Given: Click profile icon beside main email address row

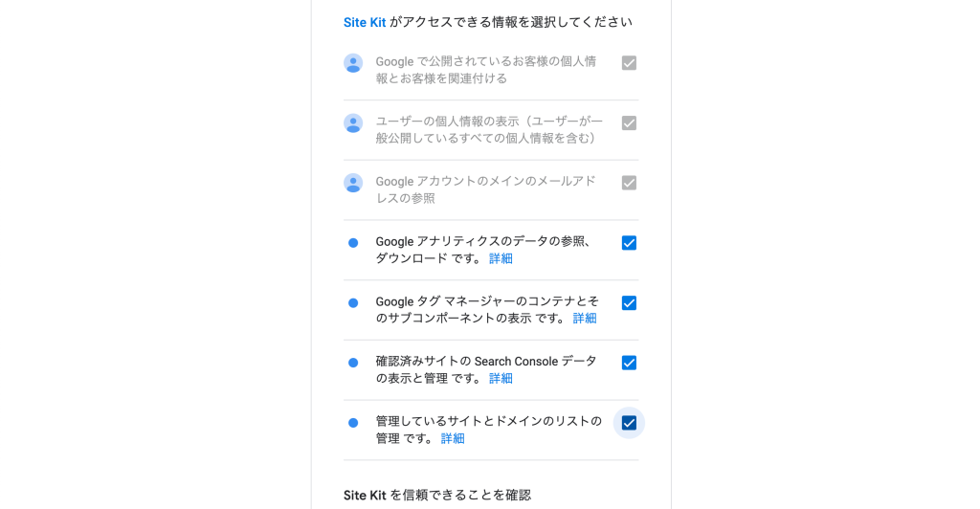Looking at the screenshot, I should point(353,183).
